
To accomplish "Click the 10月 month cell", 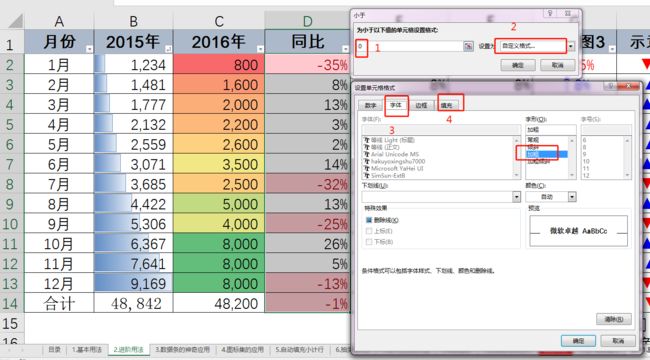I will pos(59,243).
